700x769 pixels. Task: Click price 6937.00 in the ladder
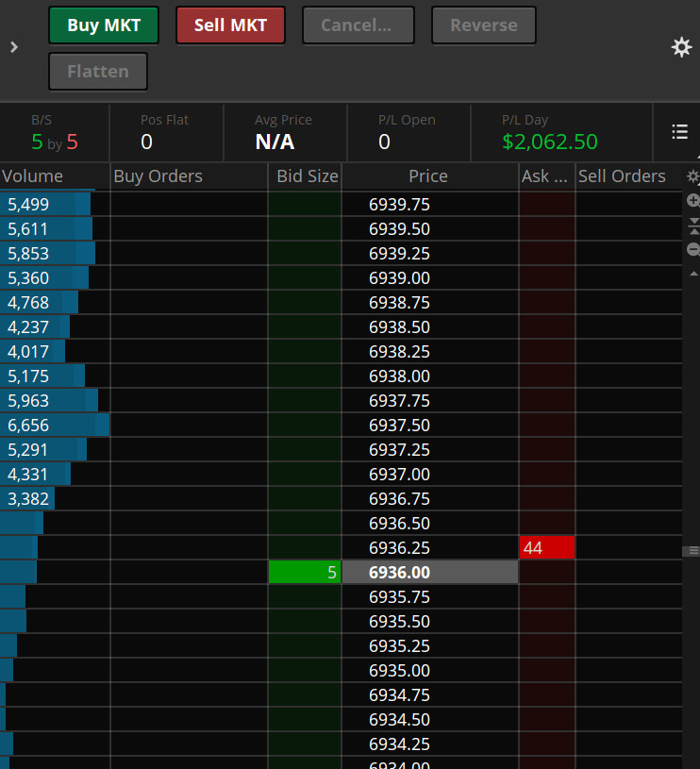coord(399,474)
